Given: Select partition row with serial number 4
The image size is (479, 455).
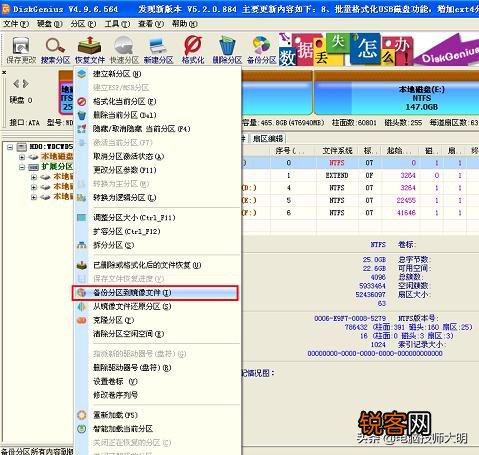Looking at the screenshot, I should pos(361,188).
